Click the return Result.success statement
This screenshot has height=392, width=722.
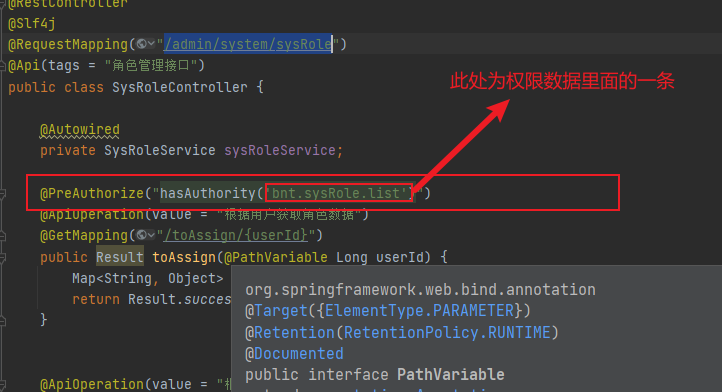(151, 299)
